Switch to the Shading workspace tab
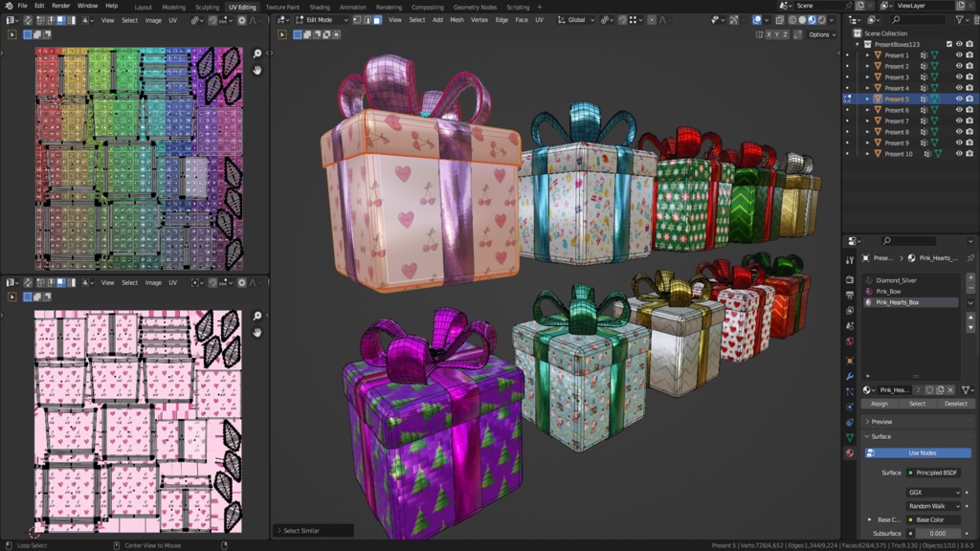980x551 pixels. [x=321, y=5]
